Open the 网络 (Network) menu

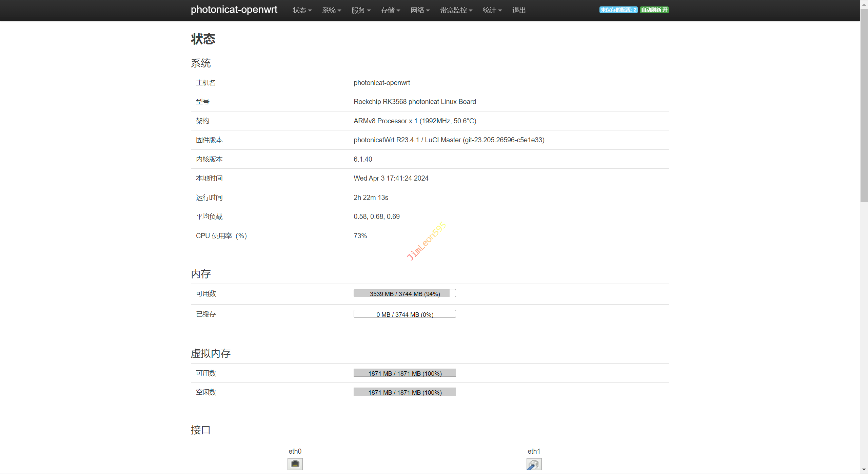tap(420, 10)
